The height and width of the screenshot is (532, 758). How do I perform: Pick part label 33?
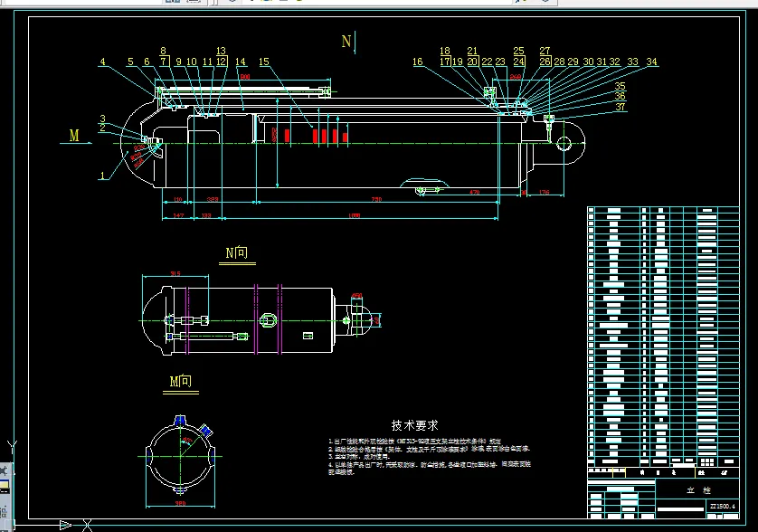[x=633, y=62]
